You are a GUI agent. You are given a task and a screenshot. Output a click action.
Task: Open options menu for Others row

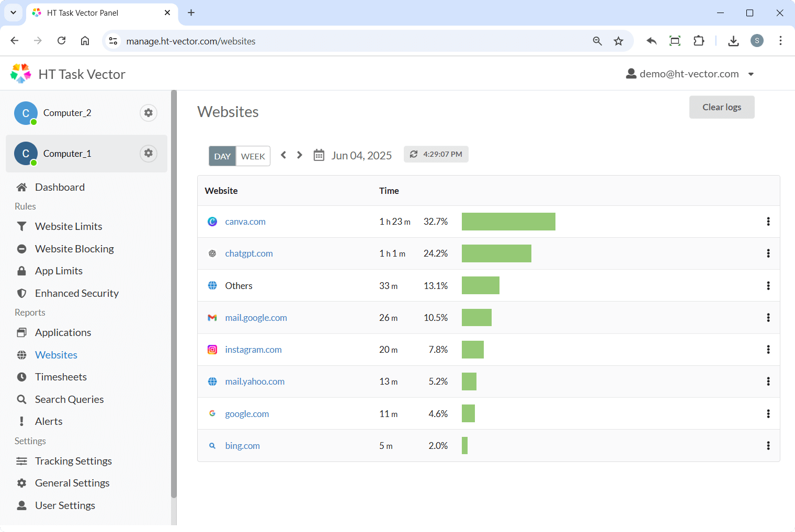768,286
